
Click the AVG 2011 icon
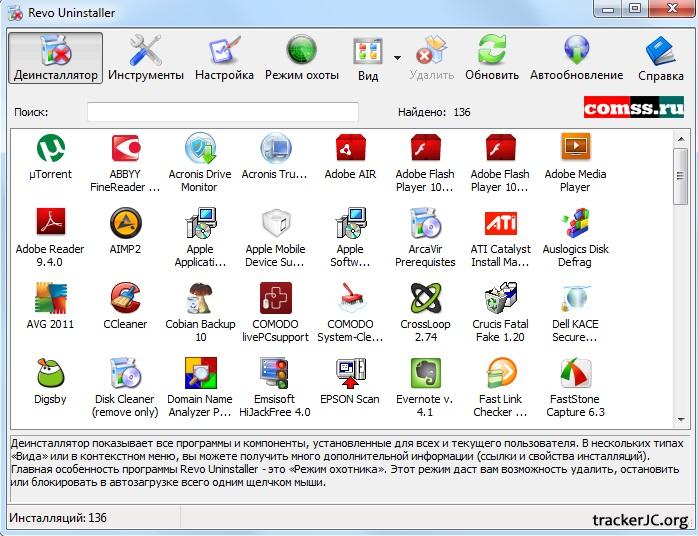point(50,298)
